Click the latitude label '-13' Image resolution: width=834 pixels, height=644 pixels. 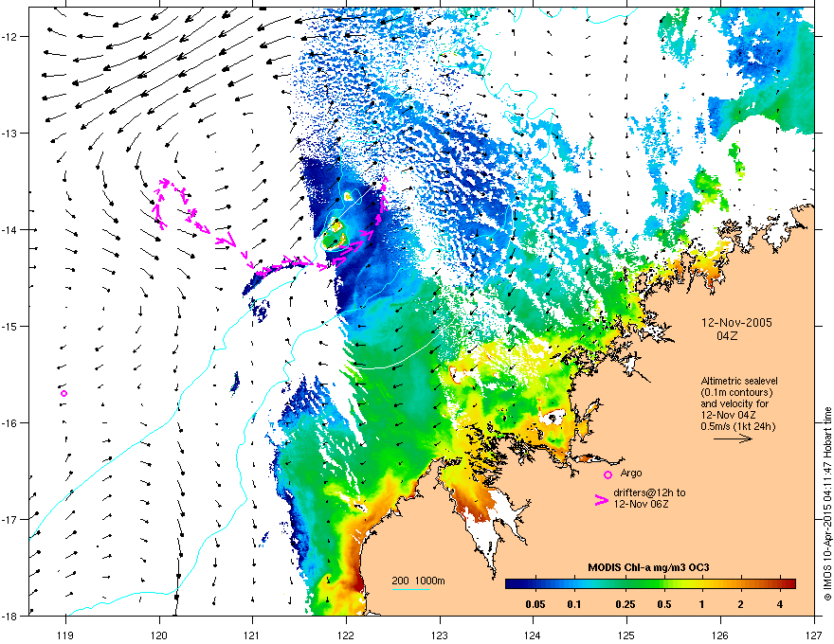click(10, 133)
